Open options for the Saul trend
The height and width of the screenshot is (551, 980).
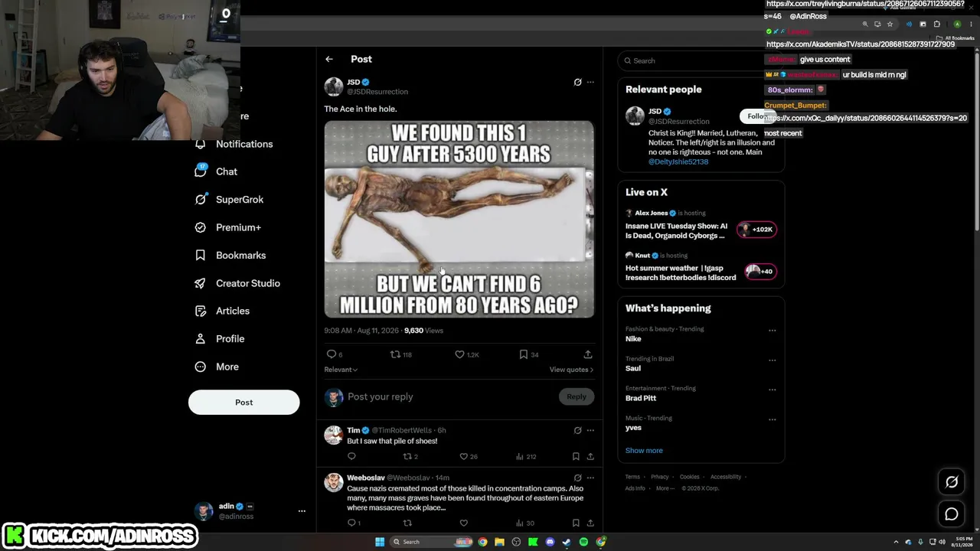(772, 360)
